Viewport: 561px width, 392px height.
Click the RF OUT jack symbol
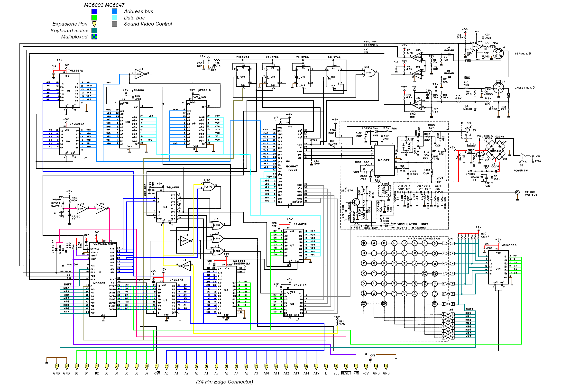click(517, 192)
